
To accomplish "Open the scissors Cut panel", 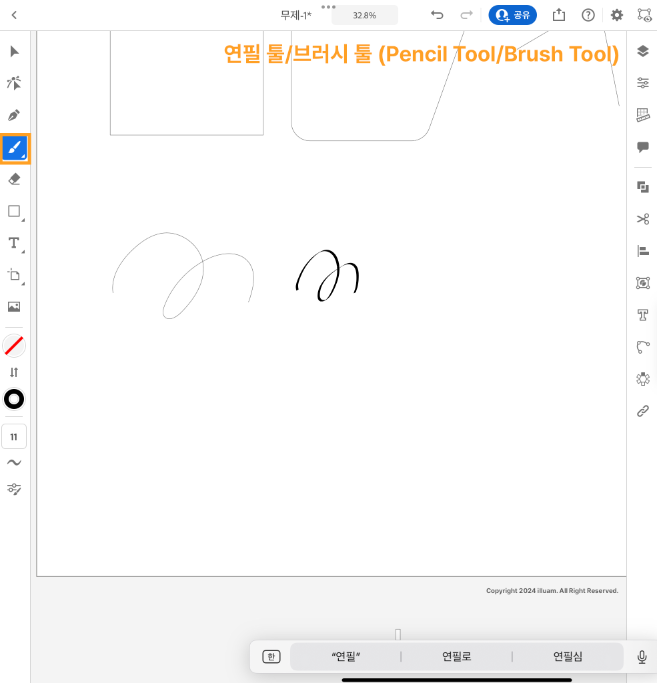I will pos(643,219).
